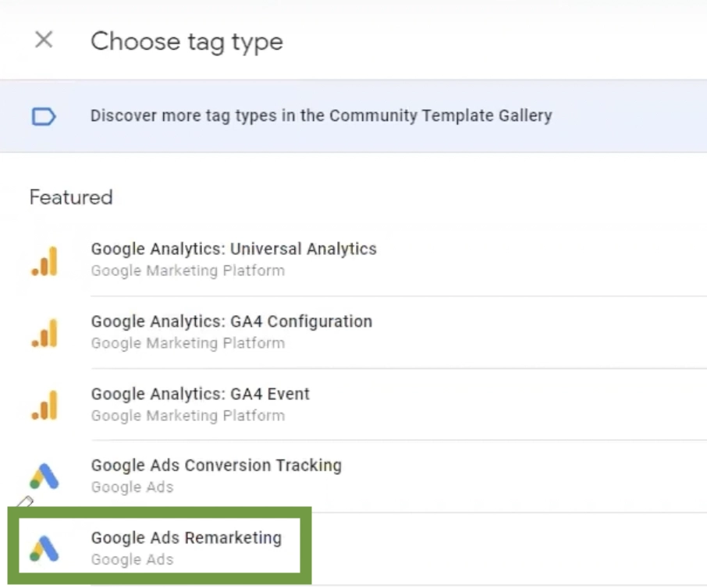Choose Google Analytics: GA4 Configuration tag
The width and height of the screenshot is (707, 588).
pos(231,321)
